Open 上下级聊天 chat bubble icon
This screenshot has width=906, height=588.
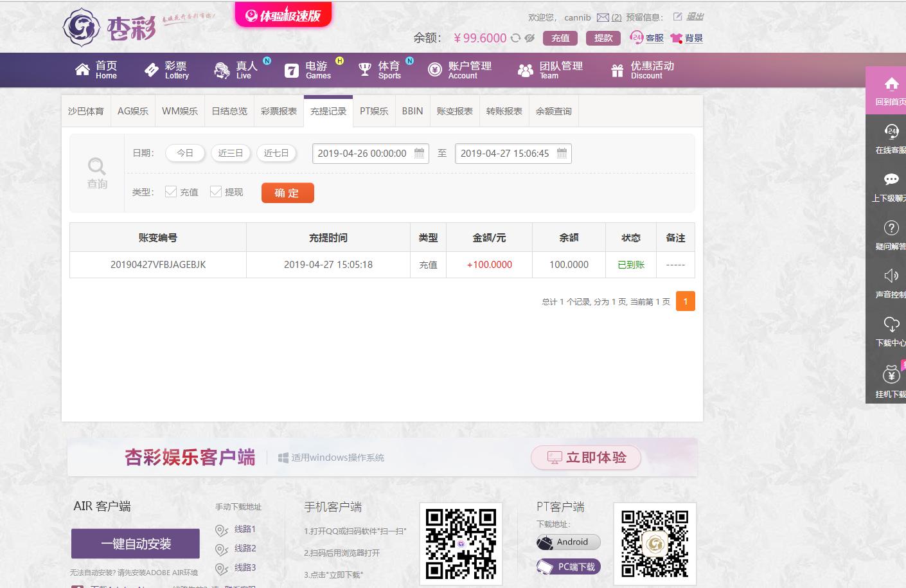891,179
